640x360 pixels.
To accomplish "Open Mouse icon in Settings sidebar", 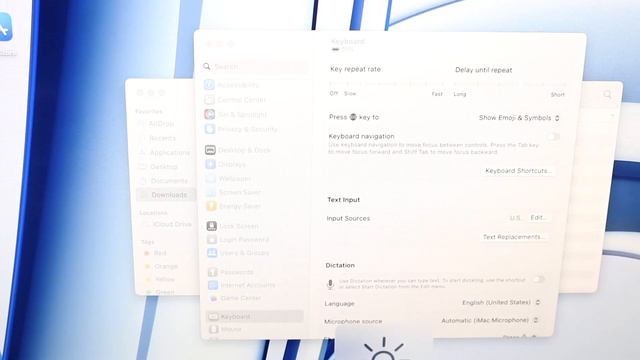I will tap(214, 329).
